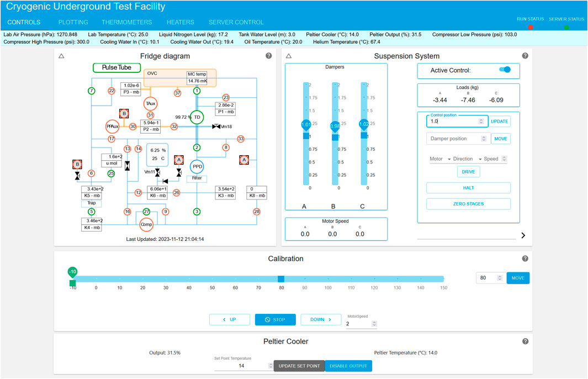
Task: Open the SERVER CONTROL tab
Action: coord(236,22)
